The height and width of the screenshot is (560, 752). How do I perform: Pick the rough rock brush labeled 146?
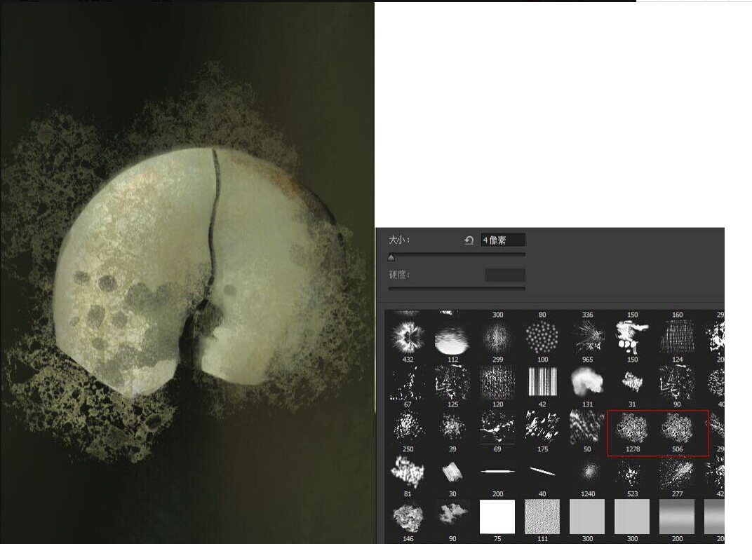click(x=408, y=517)
